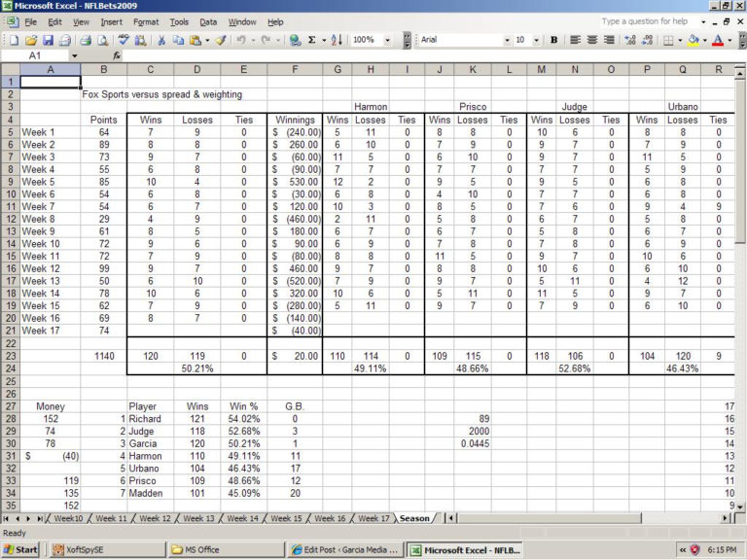Align text right in the toolbar
This screenshot has width=747, height=560.
[609, 41]
